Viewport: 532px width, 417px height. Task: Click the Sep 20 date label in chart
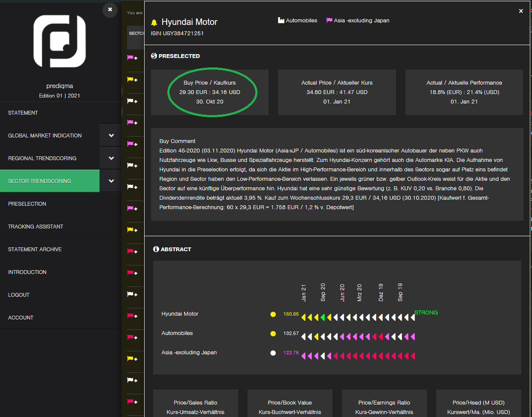coord(323,293)
